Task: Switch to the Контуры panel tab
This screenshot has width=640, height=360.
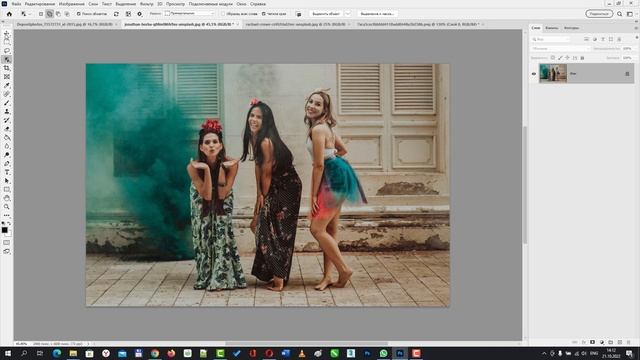Action: (571, 28)
